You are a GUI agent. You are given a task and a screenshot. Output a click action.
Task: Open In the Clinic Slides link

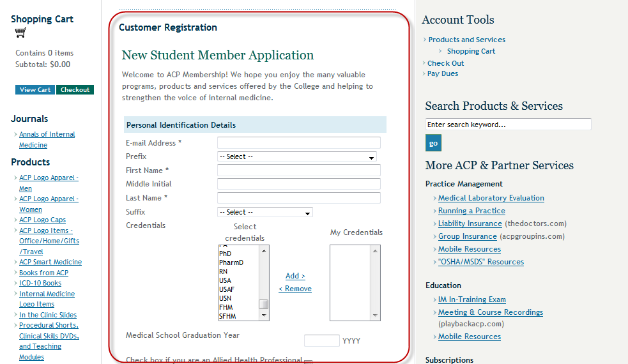click(x=48, y=315)
